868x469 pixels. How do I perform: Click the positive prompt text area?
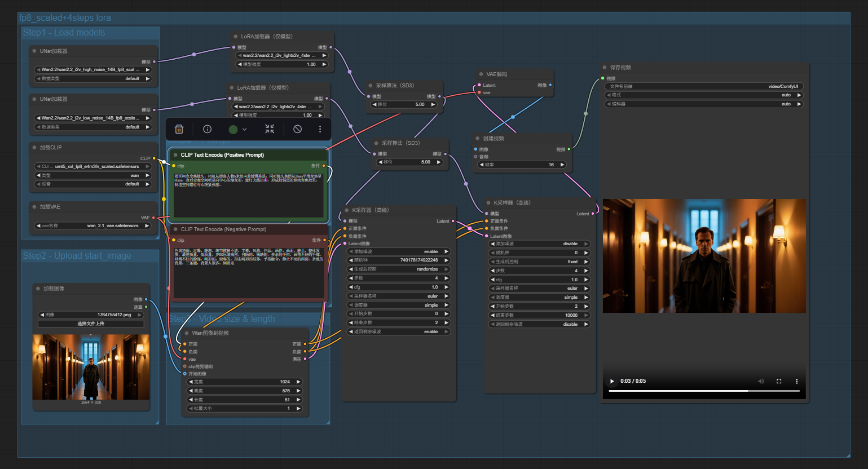tap(249, 194)
